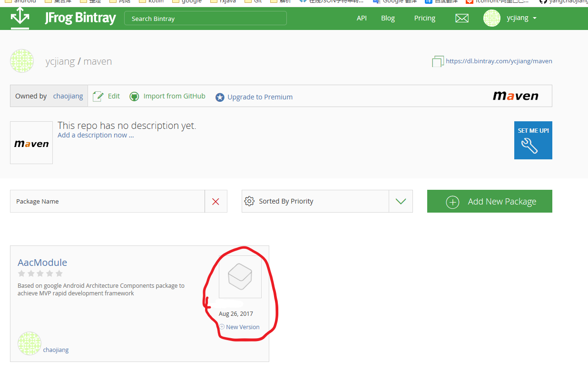Open the AacModule package link

coord(42,263)
